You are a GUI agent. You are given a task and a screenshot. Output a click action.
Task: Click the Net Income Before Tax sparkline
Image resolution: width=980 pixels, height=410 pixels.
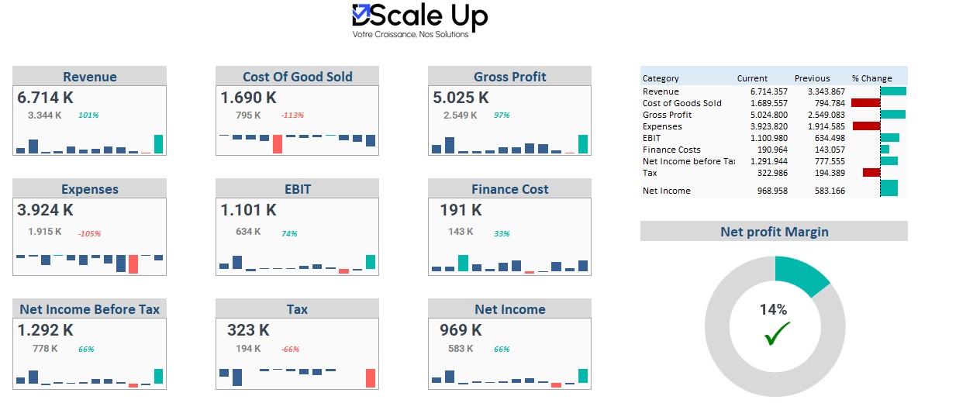click(90, 377)
